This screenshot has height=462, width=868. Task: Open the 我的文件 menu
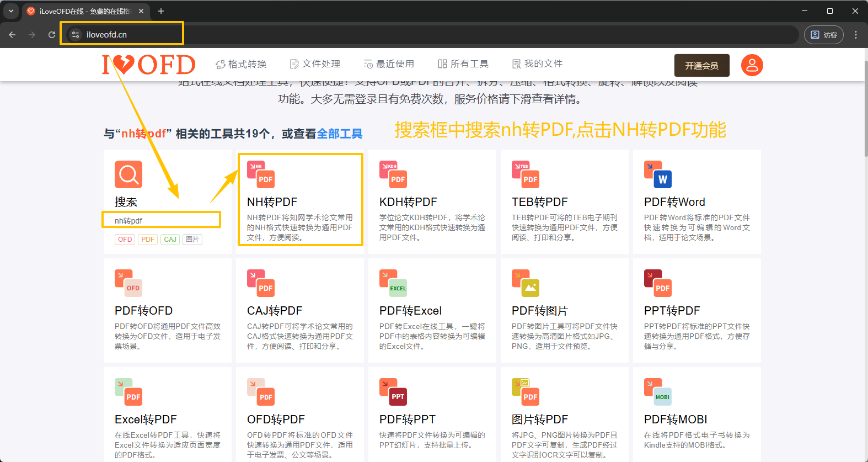(537, 64)
